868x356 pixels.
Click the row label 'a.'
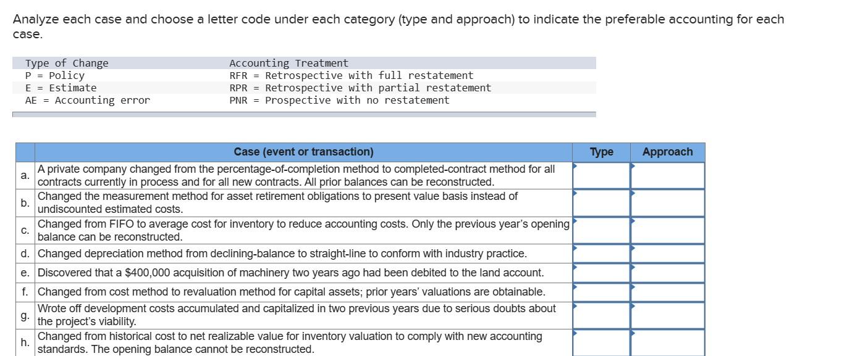click(25, 175)
